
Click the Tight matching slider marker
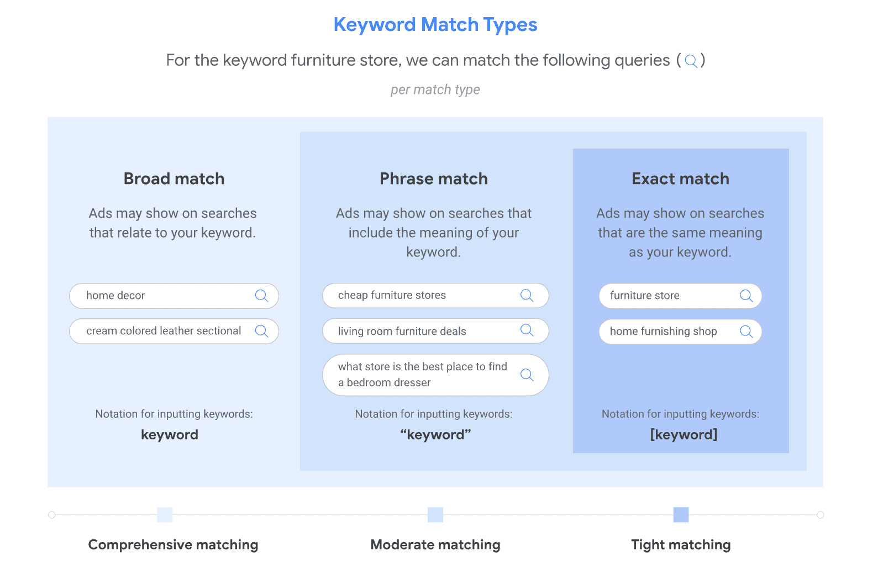coord(681,514)
